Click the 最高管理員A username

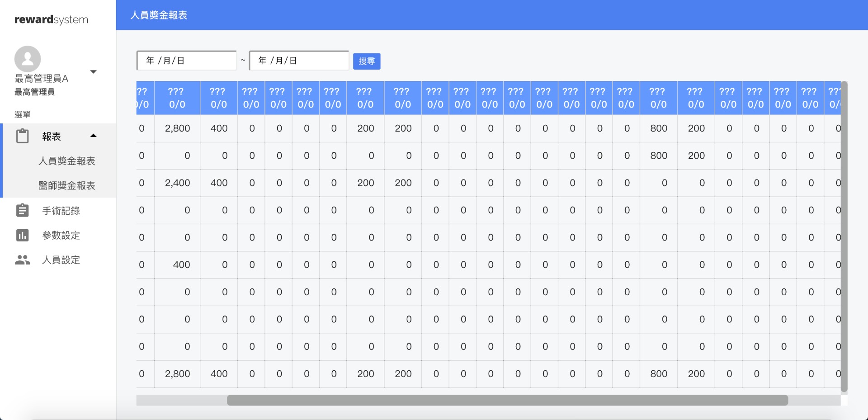coord(42,79)
